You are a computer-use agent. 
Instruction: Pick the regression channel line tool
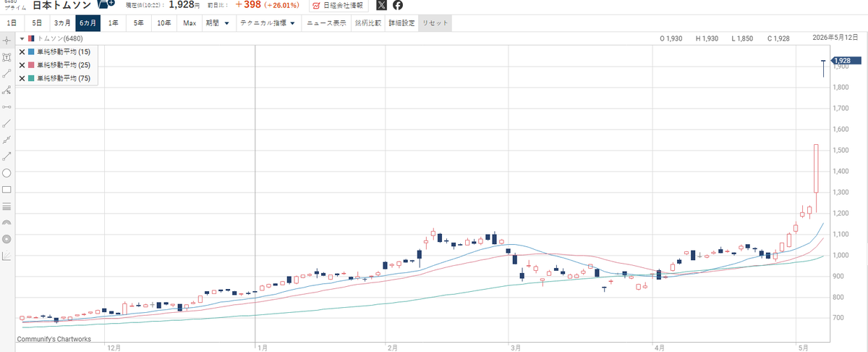click(x=7, y=140)
